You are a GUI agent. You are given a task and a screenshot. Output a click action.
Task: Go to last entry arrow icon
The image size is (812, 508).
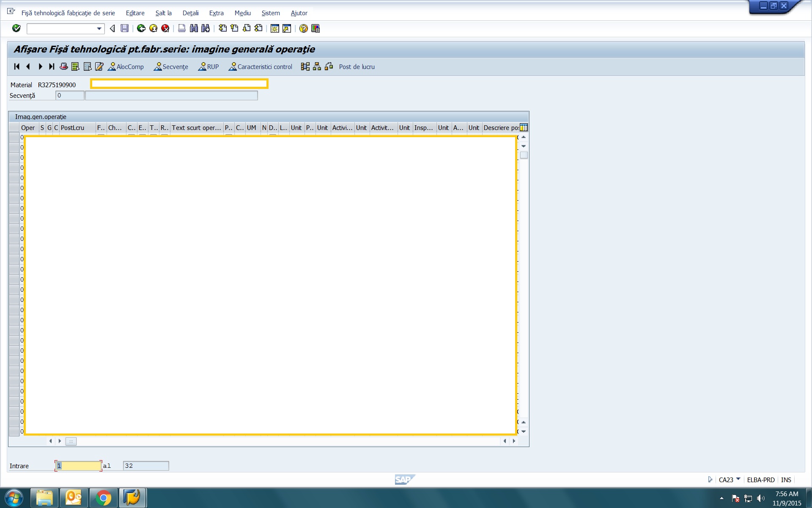(x=52, y=66)
